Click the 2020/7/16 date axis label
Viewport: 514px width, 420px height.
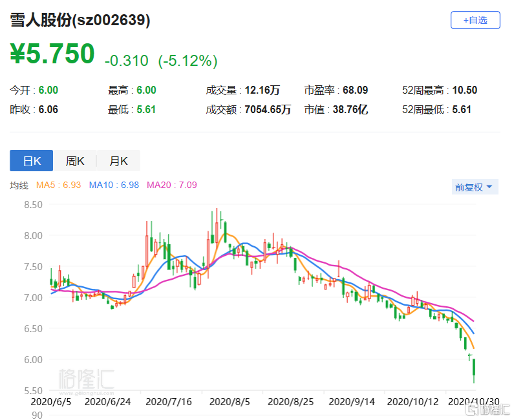tap(169, 402)
